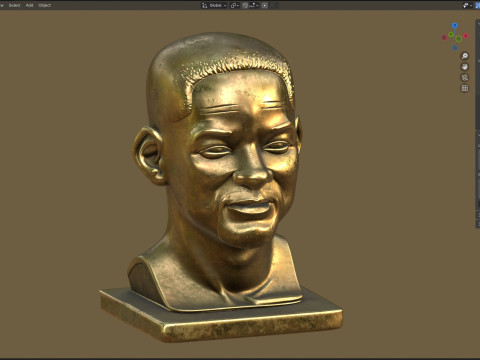The width and height of the screenshot is (480, 360).
Task: Click the dim red negative X axis
Action: 444,37
